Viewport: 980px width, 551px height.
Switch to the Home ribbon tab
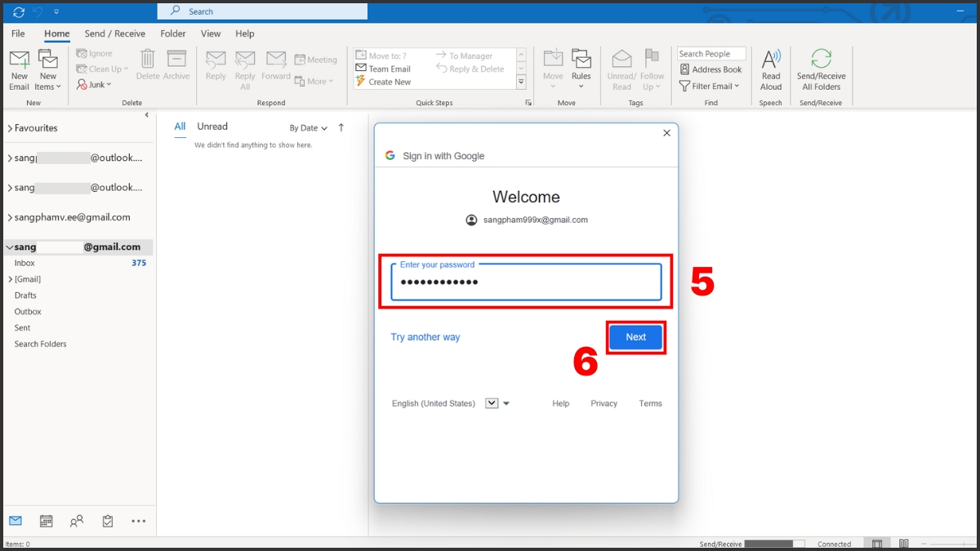[57, 33]
